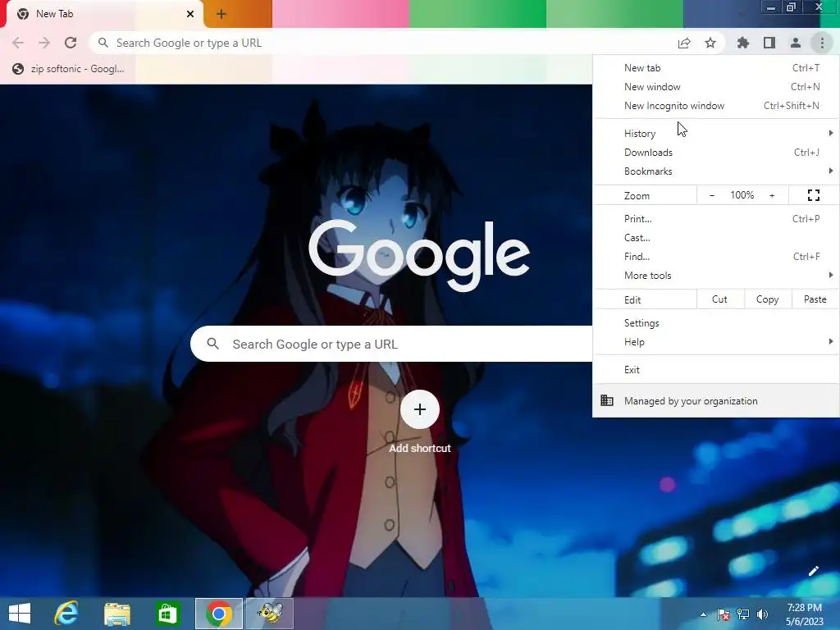Toggle the side panel icon

click(769, 43)
